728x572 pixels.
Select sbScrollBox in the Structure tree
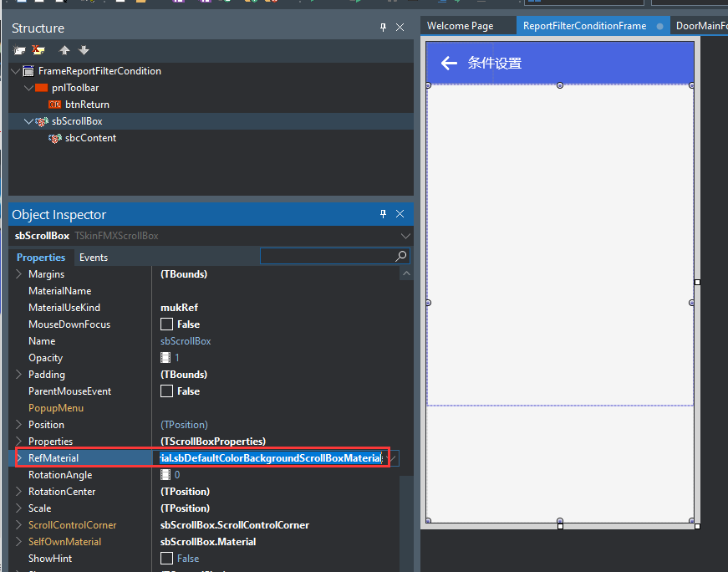click(77, 121)
